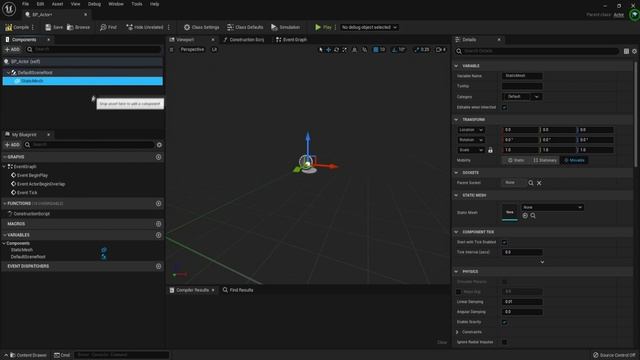Select Event Tick in graph list
This screenshot has width=640, height=360.
pos(27,193)
